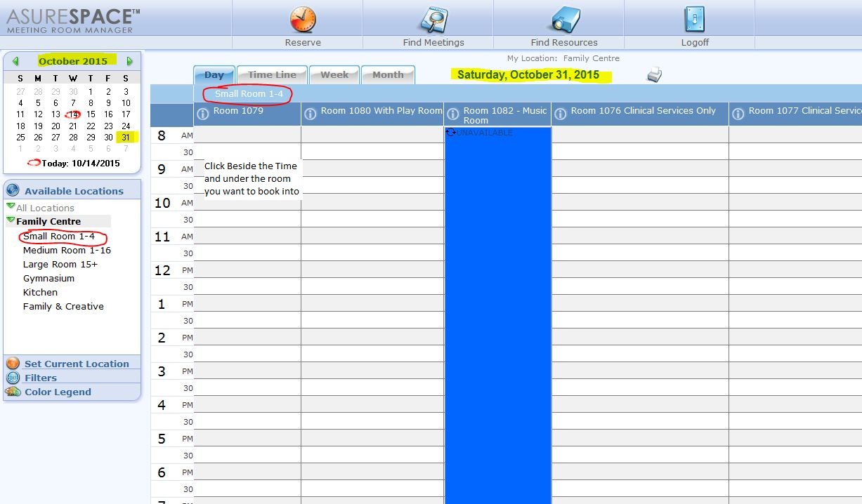Screen dimensions: 862x504
Task: Open the Find Meetings magnifier icon
Action: (x=433, y=19)
